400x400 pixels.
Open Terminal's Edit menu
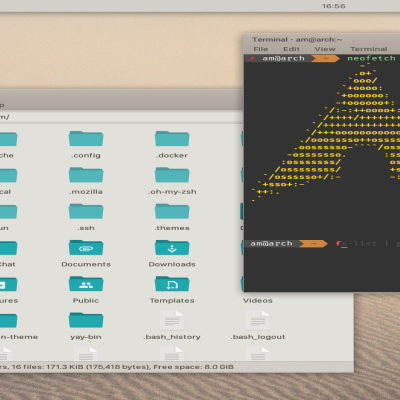(291, 49)
